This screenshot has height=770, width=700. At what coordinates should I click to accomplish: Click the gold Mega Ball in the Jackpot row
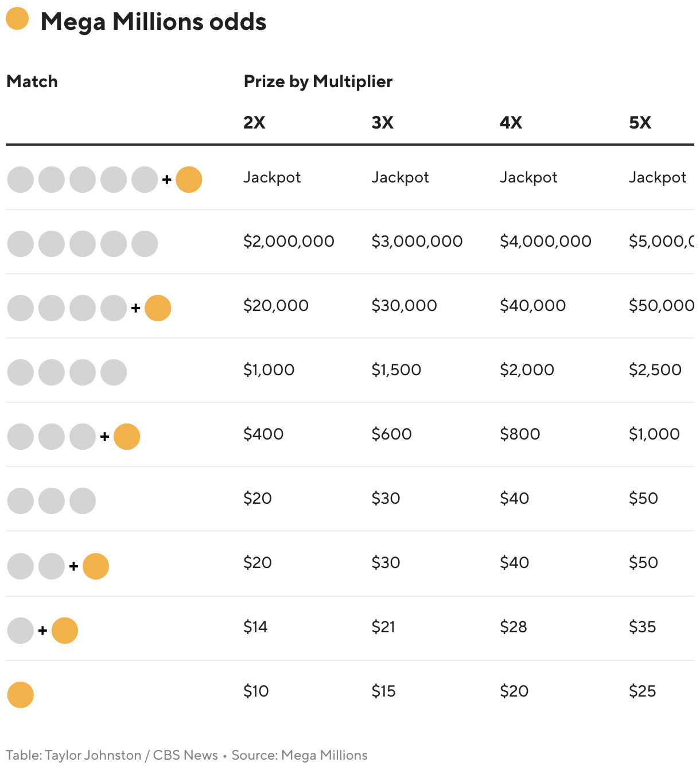[x=189, y=180]
